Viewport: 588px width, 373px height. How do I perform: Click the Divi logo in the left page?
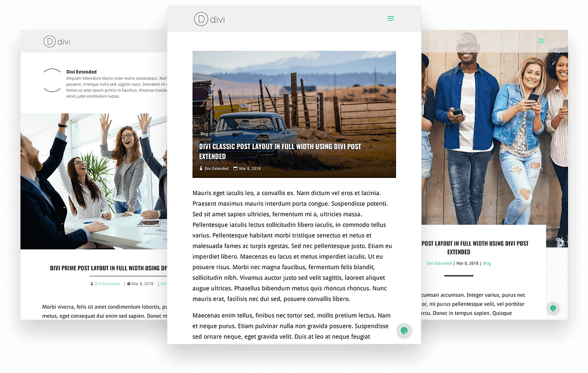[57, 41]
